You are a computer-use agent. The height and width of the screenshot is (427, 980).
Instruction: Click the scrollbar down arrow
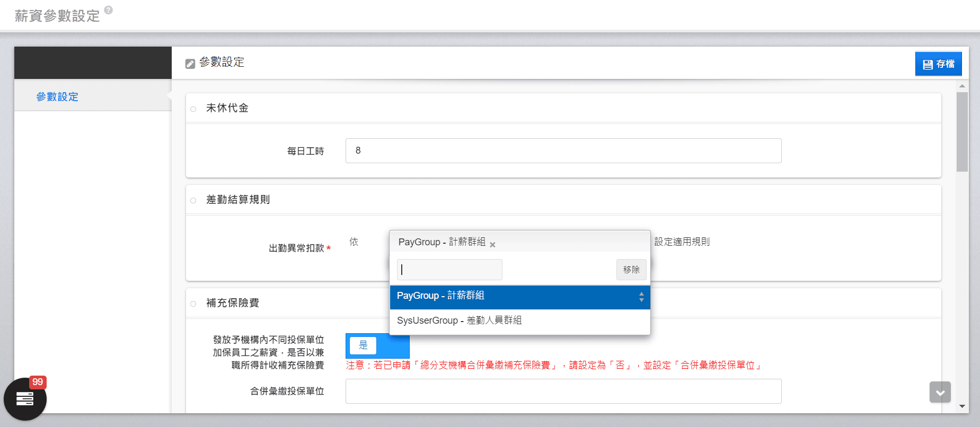click(x=962, y=406)
